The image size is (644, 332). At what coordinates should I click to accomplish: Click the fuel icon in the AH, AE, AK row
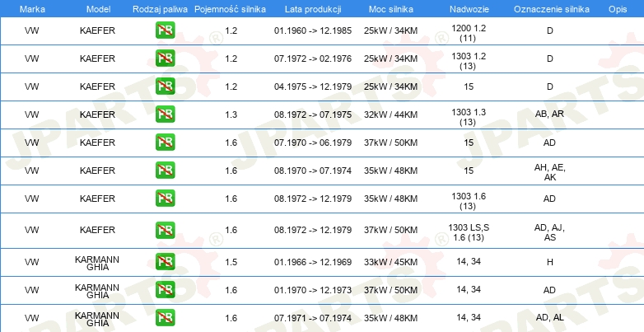[165, 170]
